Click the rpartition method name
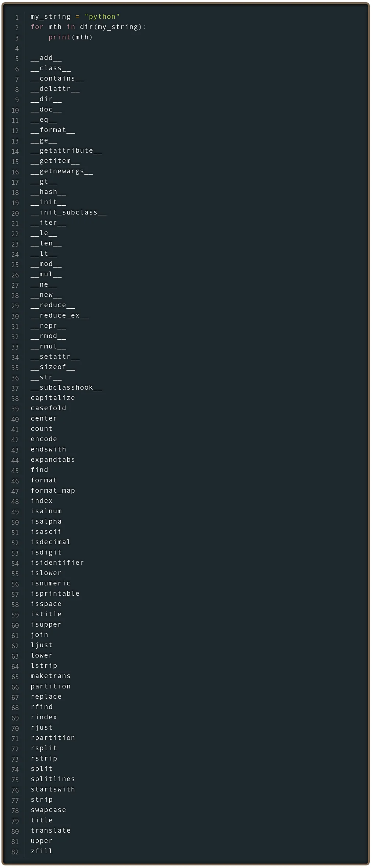Screen dimensions: 372x868 point(53,738)
